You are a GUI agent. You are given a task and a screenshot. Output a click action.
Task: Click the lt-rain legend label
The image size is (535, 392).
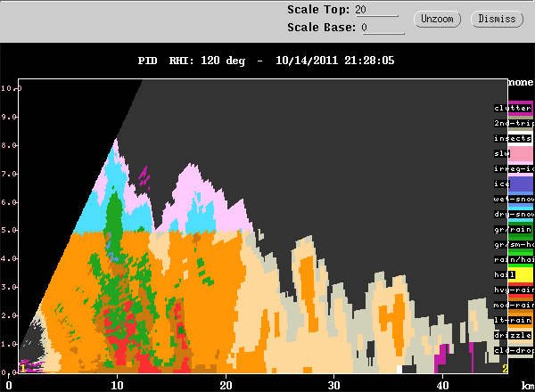(x=513, y=320)
